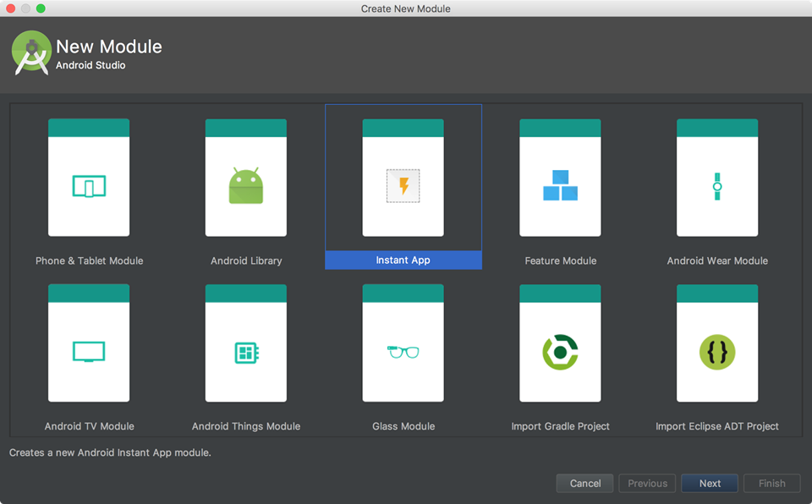Click the Cancel button
812x504 pixels.
tap(584, 483)
